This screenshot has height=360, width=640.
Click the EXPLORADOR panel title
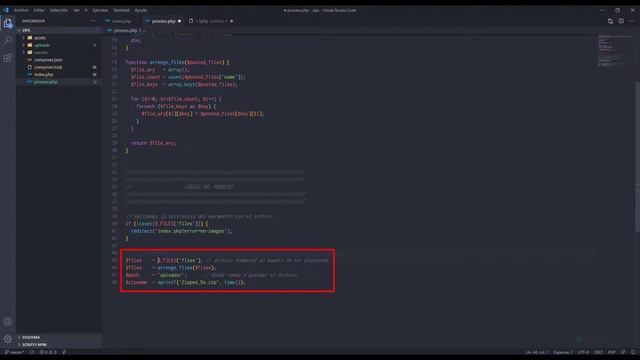33,21
